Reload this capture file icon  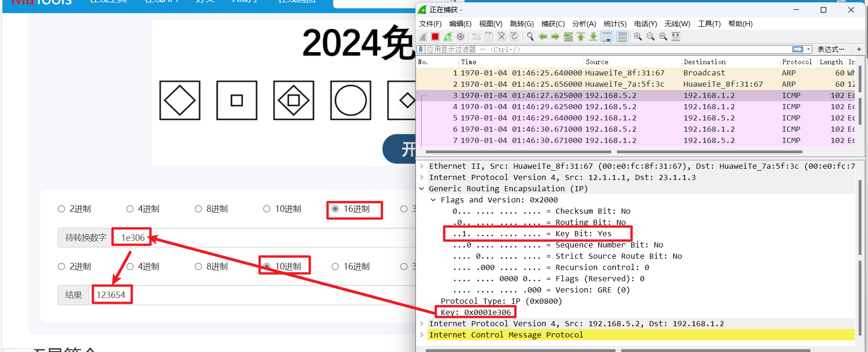tap(514, 37)
